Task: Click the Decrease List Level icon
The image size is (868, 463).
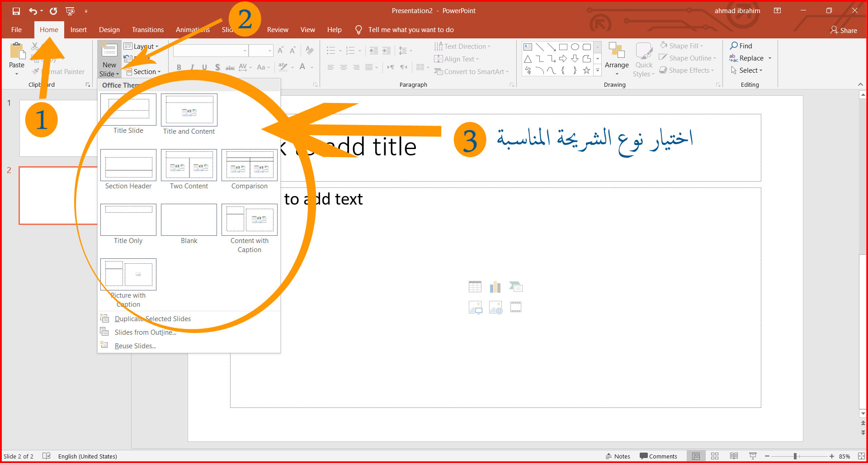Action: click(x=373, y=51)
